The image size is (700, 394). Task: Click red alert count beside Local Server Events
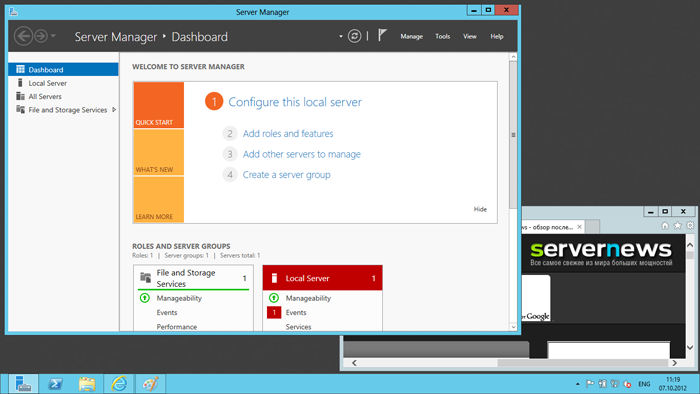pyautogui.click(x=274, y=312)
